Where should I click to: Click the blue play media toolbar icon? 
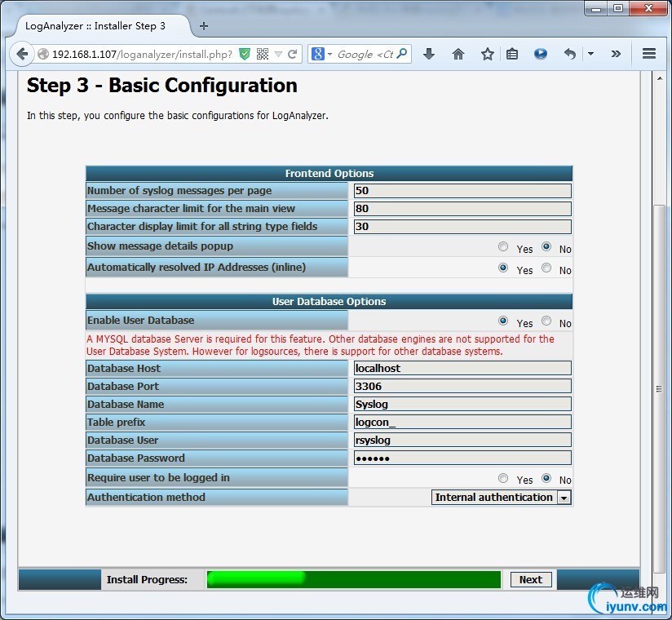541,54
